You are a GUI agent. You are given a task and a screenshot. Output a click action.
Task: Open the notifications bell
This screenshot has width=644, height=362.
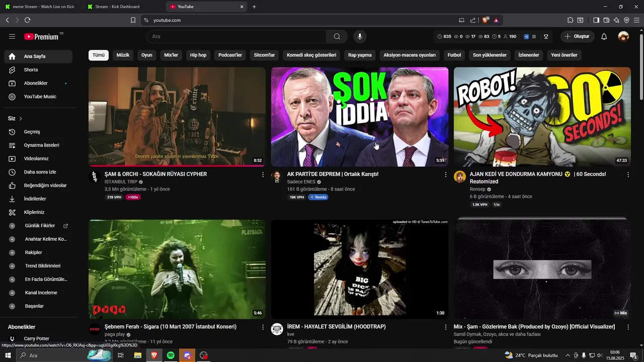(x=604, y=36)
